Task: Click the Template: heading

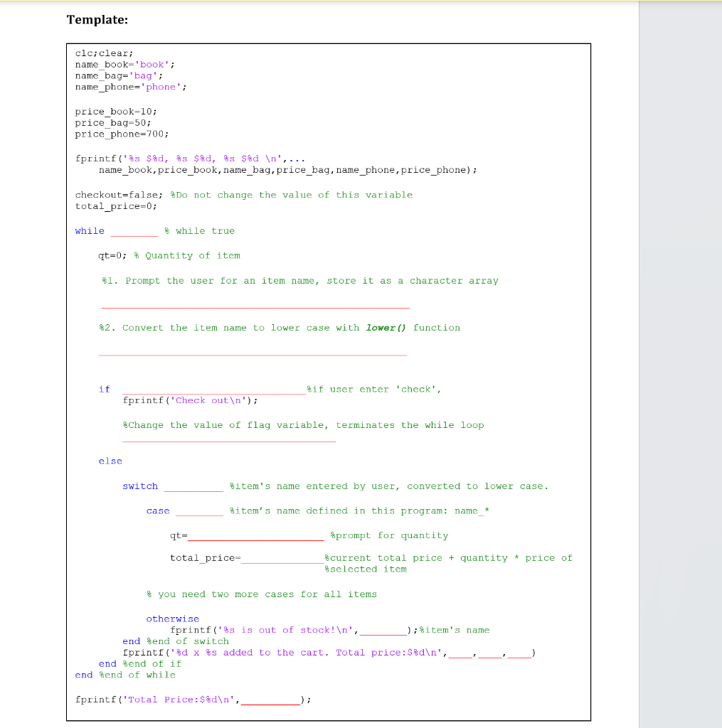Action: (x=96, y=20)
